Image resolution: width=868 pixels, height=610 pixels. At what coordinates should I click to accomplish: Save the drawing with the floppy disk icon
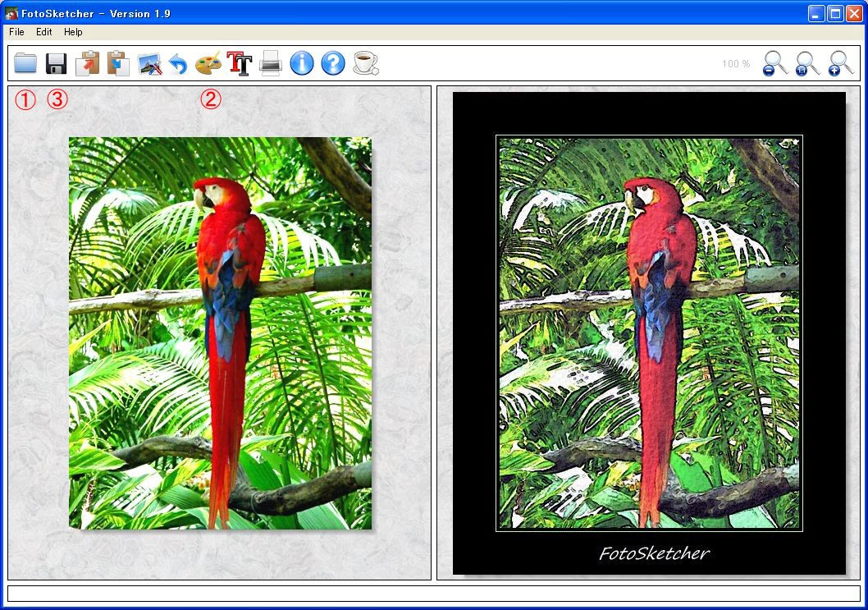point(56,63)
